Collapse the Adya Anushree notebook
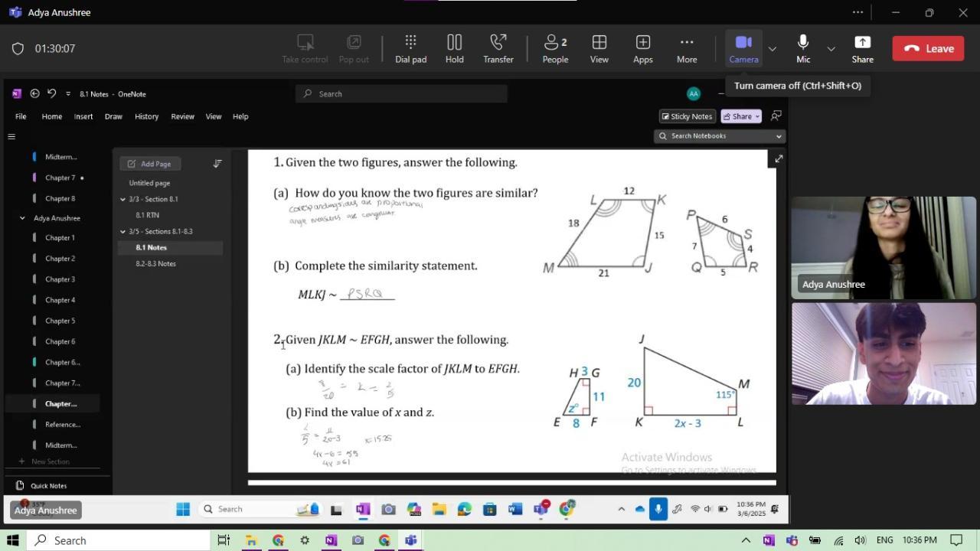This screenshot has height=551, width=980. click(22, 218)
